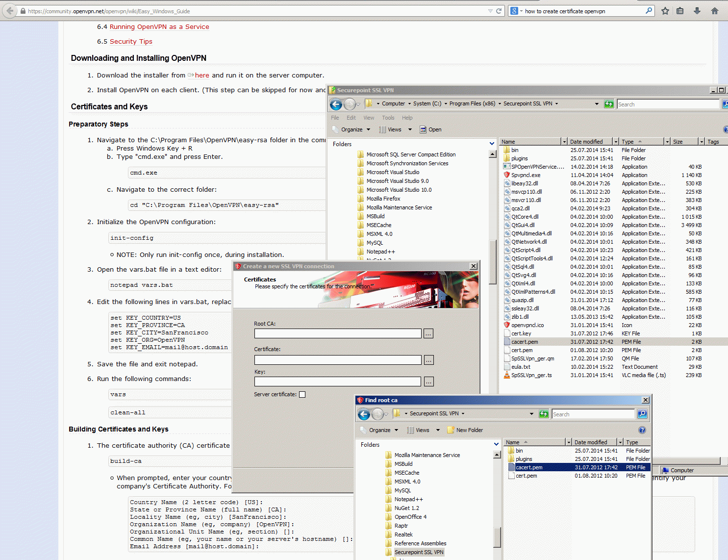
Task: Click the OpenOffice 4 folder icon
Action: point(389,517)
